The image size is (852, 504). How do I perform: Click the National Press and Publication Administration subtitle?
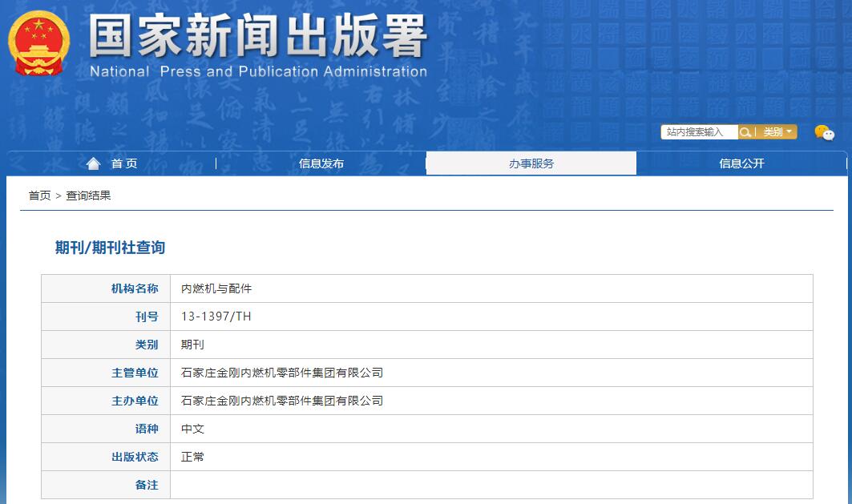click(x=258, y=71)
